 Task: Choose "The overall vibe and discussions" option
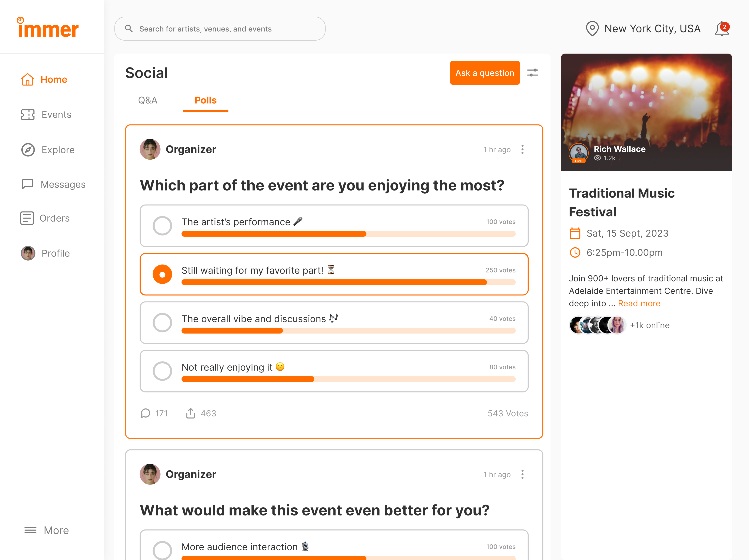[x=163, y=323]
